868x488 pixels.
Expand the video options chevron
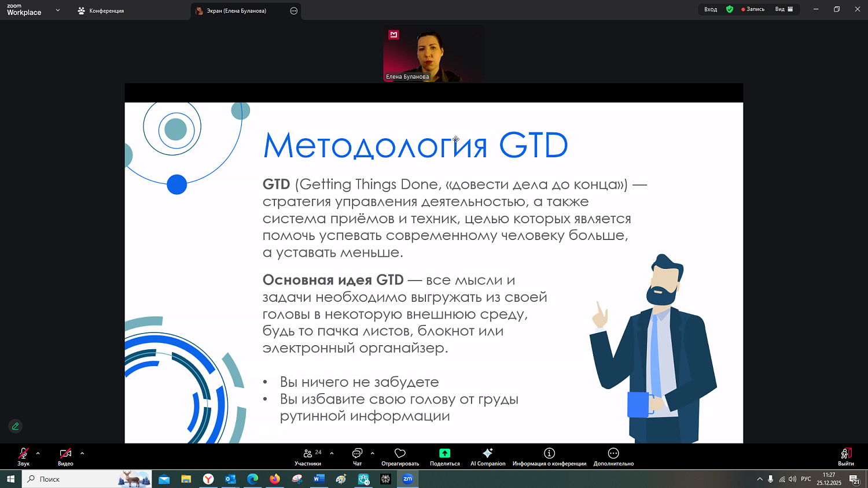(82, 453)
